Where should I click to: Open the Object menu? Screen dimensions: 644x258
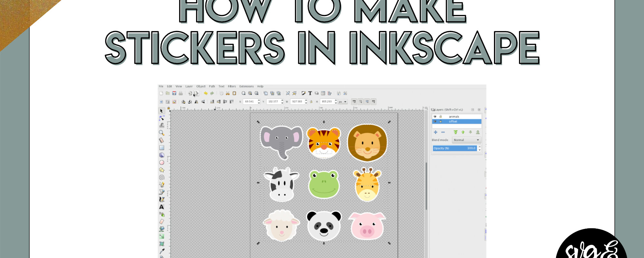coord(201,86)
